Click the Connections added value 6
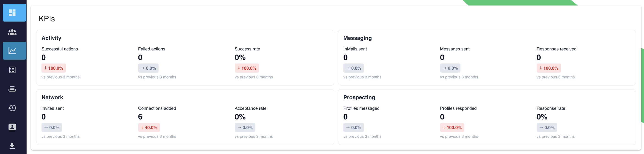Viewport: 644px width, 154px height. point(140,117)
